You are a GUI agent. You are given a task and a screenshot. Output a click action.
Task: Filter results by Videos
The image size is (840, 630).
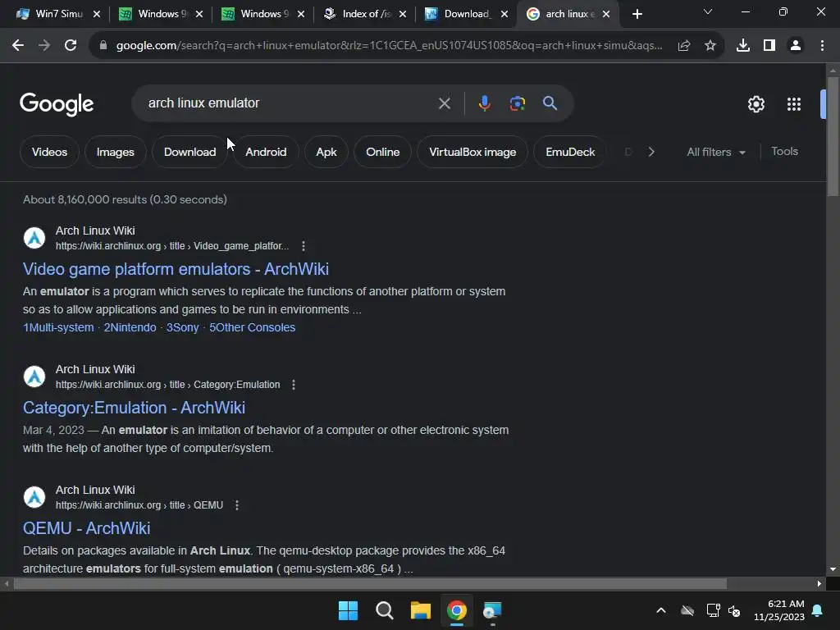[x=49, y=152]
